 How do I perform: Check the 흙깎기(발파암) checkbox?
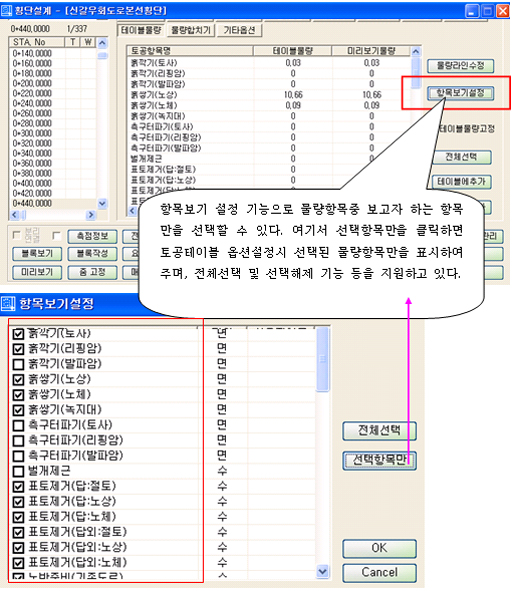click(18, 364)
